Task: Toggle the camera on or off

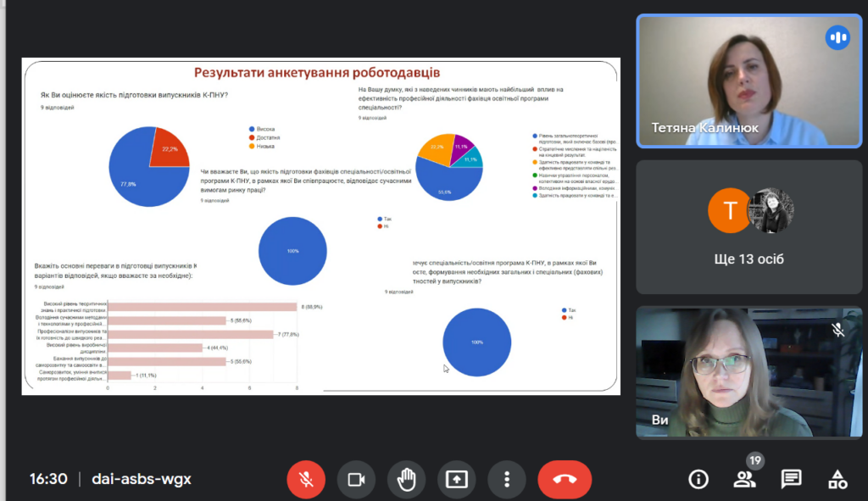Action: (x=356, y=479)
